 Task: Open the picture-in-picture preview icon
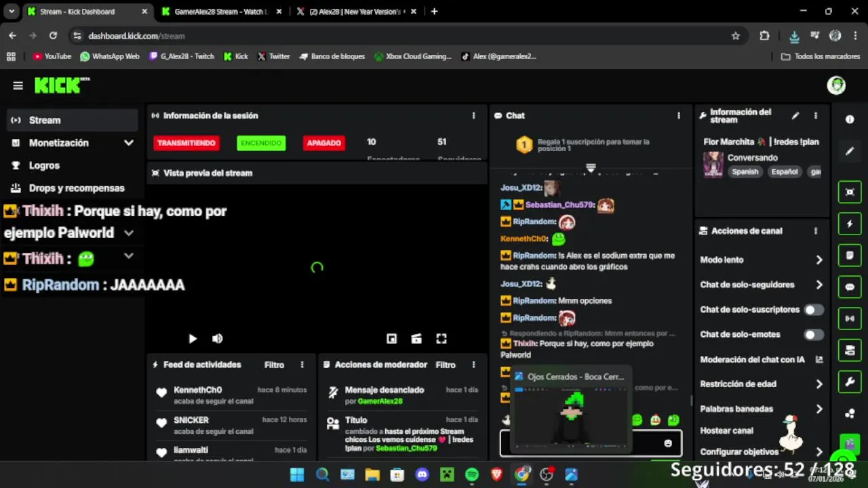pos(391,339)
